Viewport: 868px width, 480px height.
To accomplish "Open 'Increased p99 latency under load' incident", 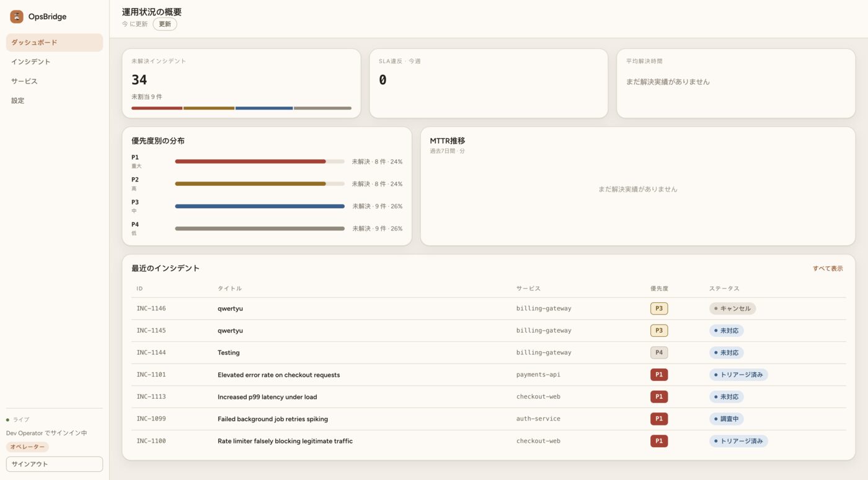I will pyautogui.click(x=267, y=397).
